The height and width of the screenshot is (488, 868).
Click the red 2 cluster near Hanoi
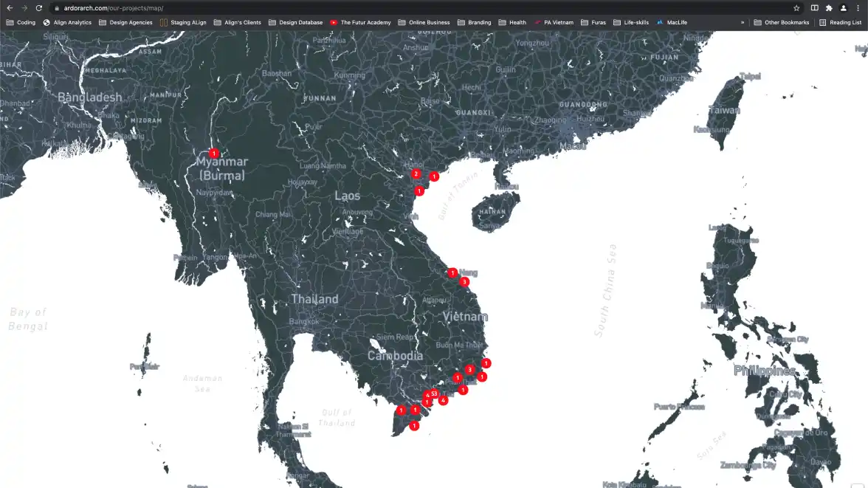click(416, 174)
